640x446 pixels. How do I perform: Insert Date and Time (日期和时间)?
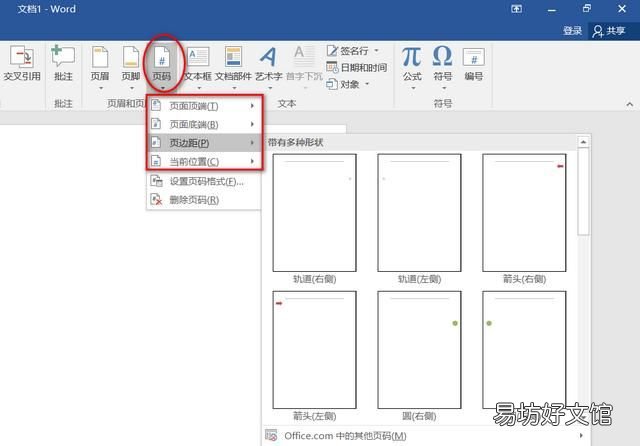pyautogui.click(x=357, y=67)
